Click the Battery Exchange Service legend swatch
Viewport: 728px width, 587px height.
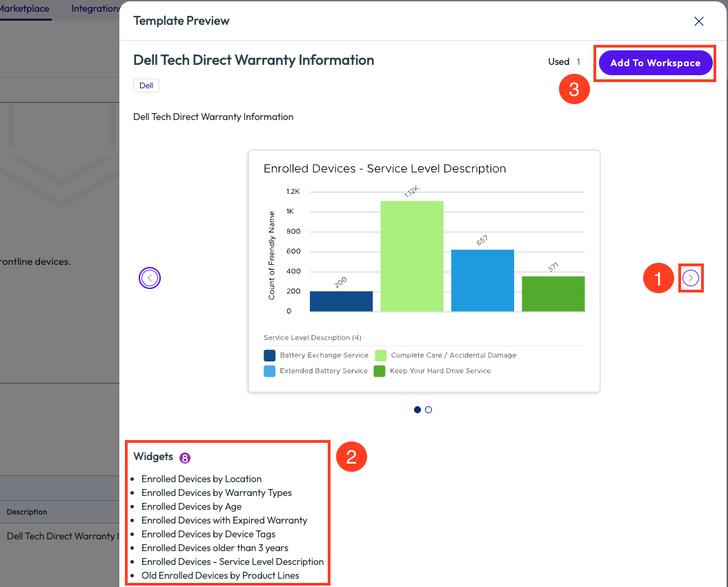270,356
